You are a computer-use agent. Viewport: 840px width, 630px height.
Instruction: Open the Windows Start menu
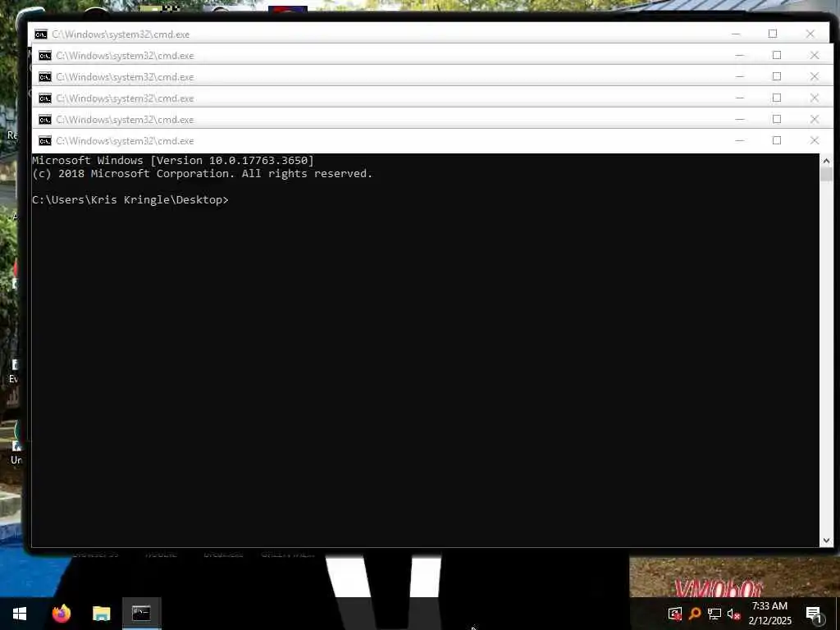coord(20,614)
